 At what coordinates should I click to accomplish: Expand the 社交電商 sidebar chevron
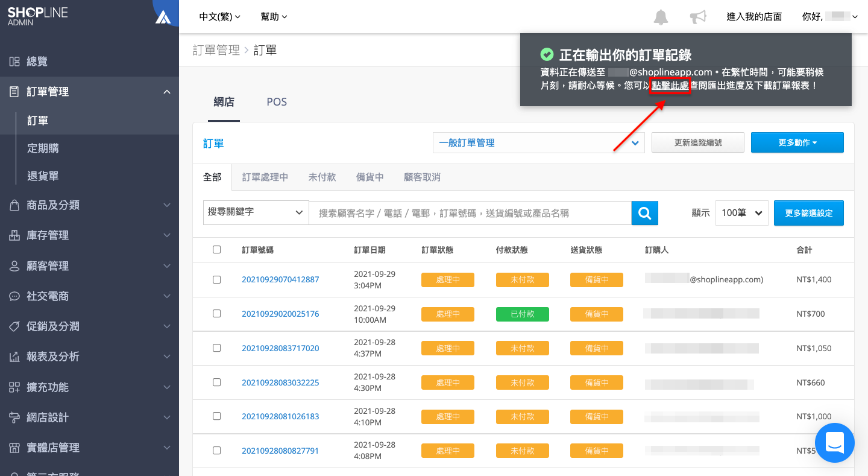(167, 296)
